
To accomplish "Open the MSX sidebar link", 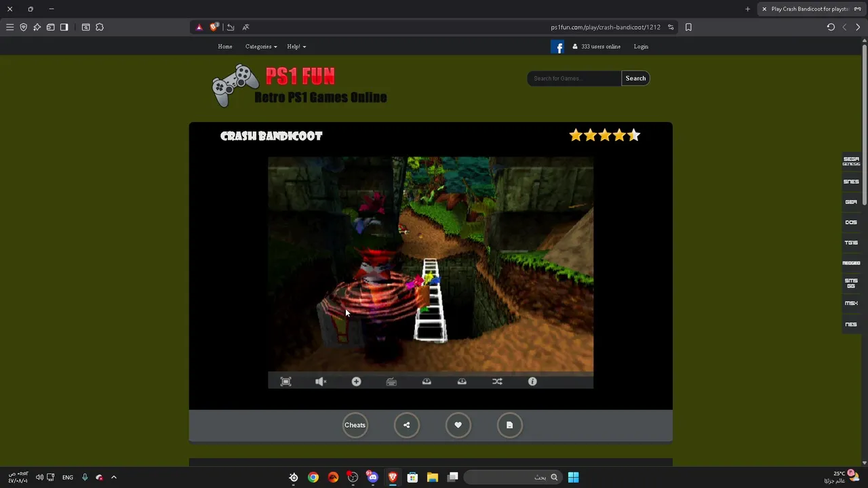I will (x=851, y=304).
